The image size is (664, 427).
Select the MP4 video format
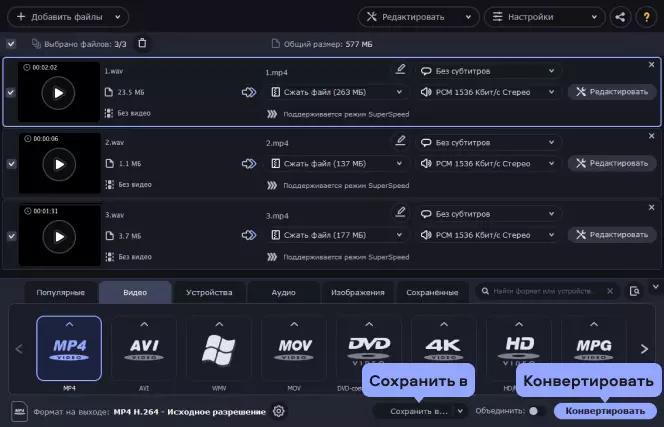(x=69, y=348)
